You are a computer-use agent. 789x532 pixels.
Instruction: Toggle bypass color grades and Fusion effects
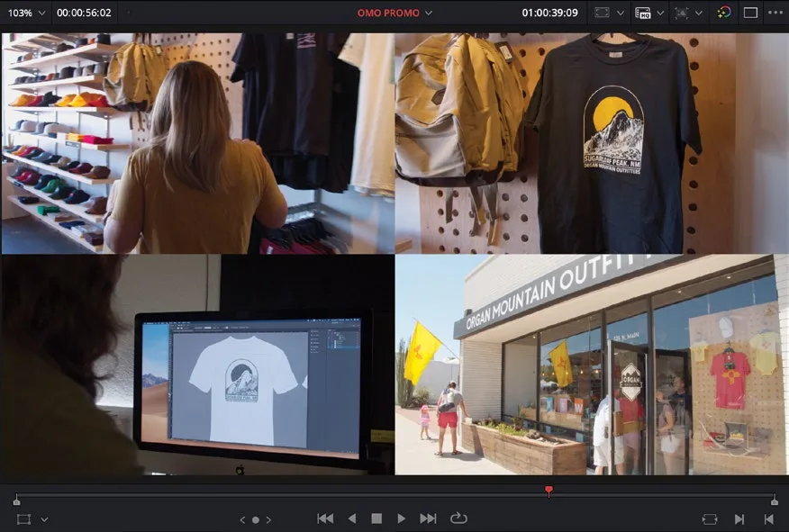tap(723, 13)
